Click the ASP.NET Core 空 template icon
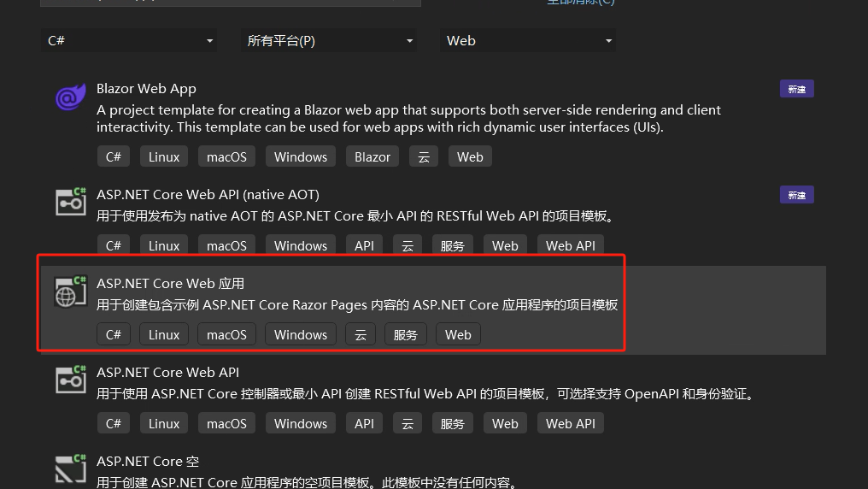This screenshot has height=489, width=868. [71, 468]
